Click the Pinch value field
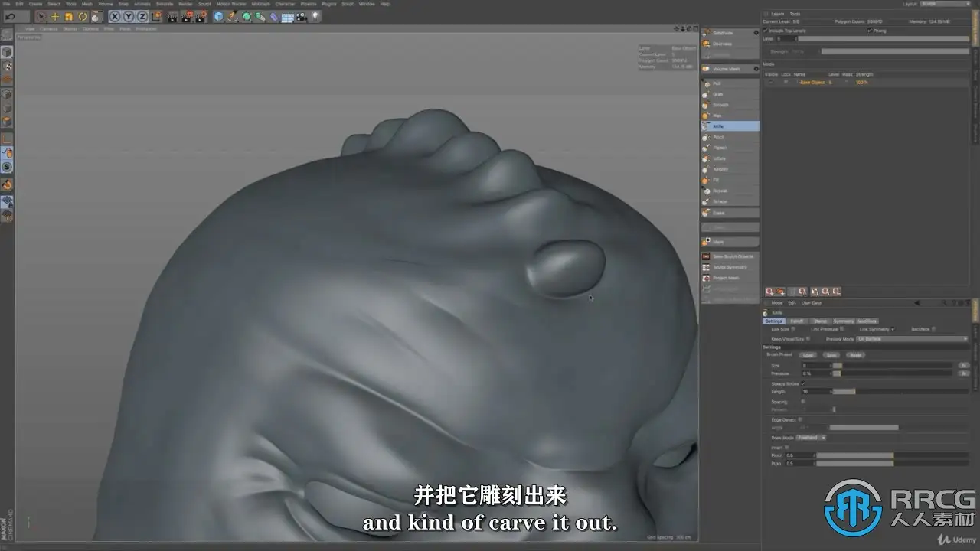This screenshot has width=980, height=551. [x=799, y=455]
